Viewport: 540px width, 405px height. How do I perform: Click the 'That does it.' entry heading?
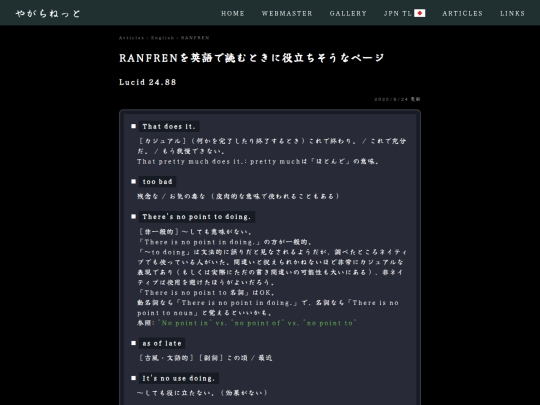tap(169, 126)
